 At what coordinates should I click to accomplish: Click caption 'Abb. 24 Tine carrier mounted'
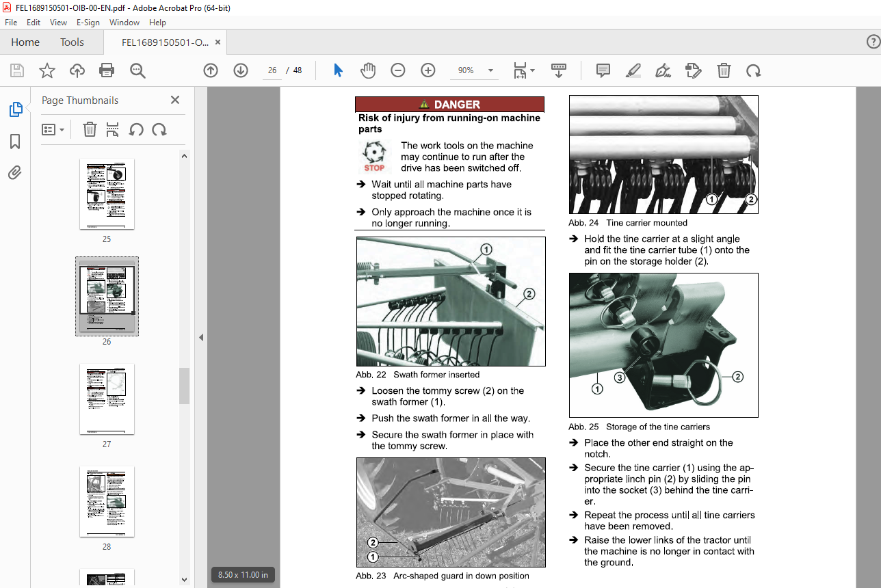click(628, 223)
